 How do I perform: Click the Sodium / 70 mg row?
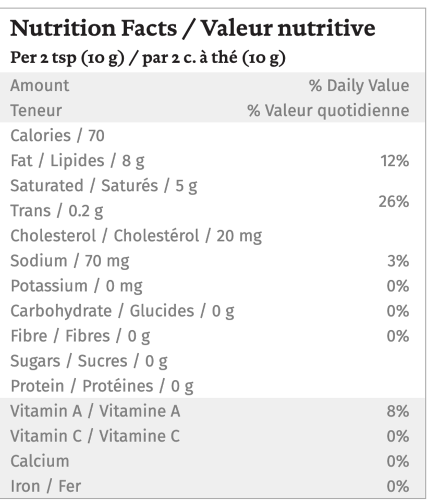(70, 261)
